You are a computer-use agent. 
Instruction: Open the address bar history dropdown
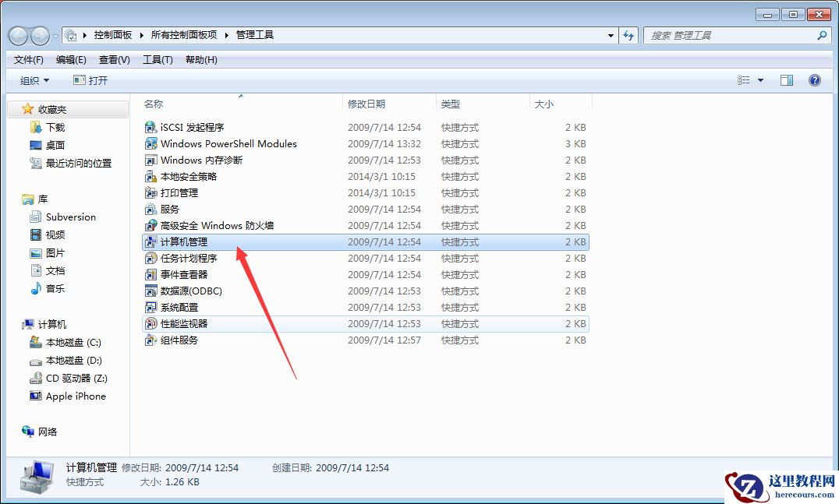611,34
